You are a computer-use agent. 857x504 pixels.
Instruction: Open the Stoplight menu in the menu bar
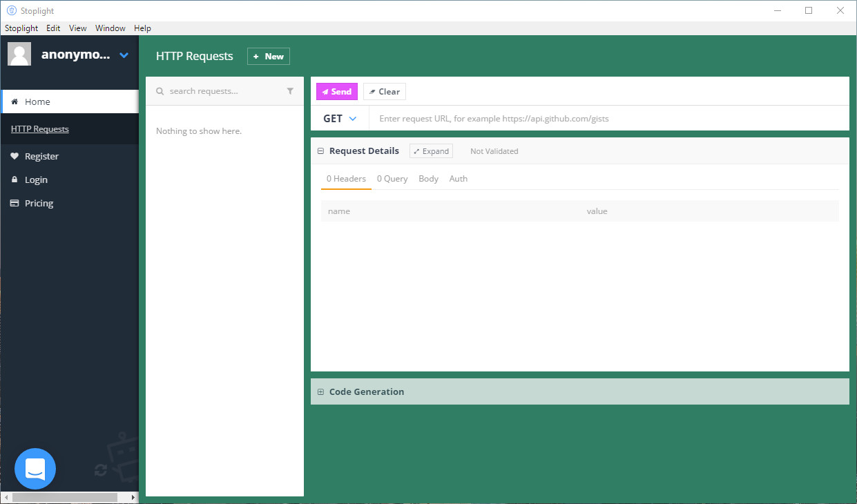[x=21, y=28]
